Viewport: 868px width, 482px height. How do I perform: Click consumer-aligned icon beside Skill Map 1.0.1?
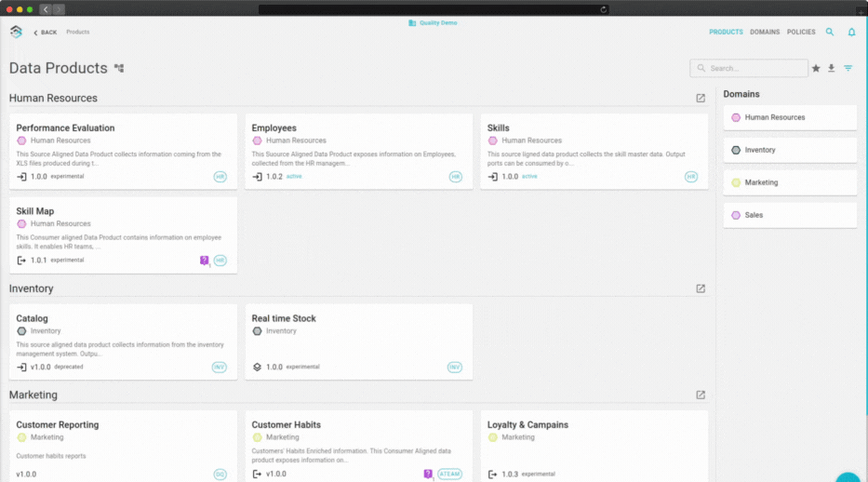pyautogui.click(x=21, y=261)
